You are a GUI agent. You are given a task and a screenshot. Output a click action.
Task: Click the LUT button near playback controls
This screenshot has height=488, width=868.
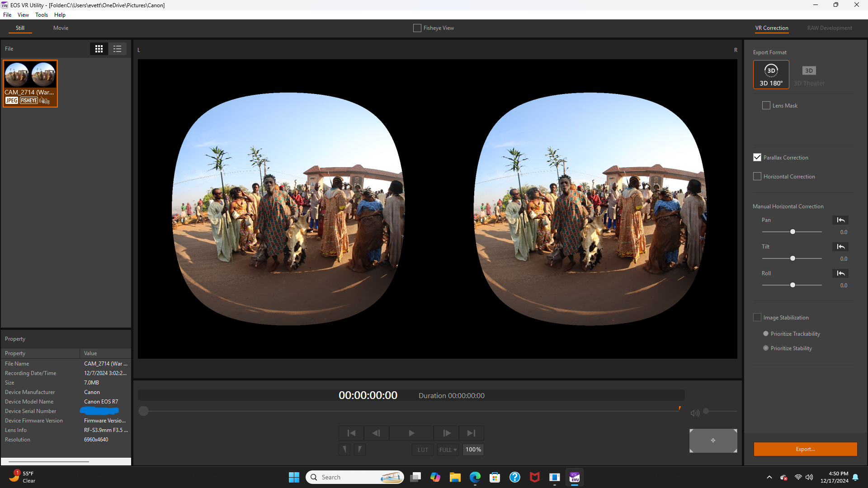point(422,450)
